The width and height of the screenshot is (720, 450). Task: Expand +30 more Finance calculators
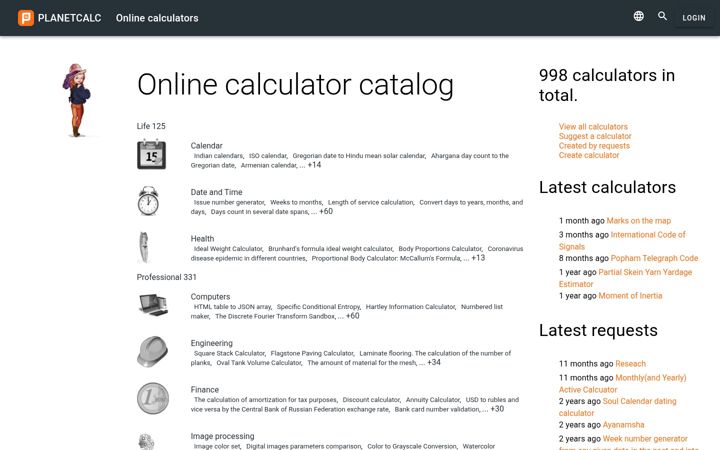pos(497,409)
